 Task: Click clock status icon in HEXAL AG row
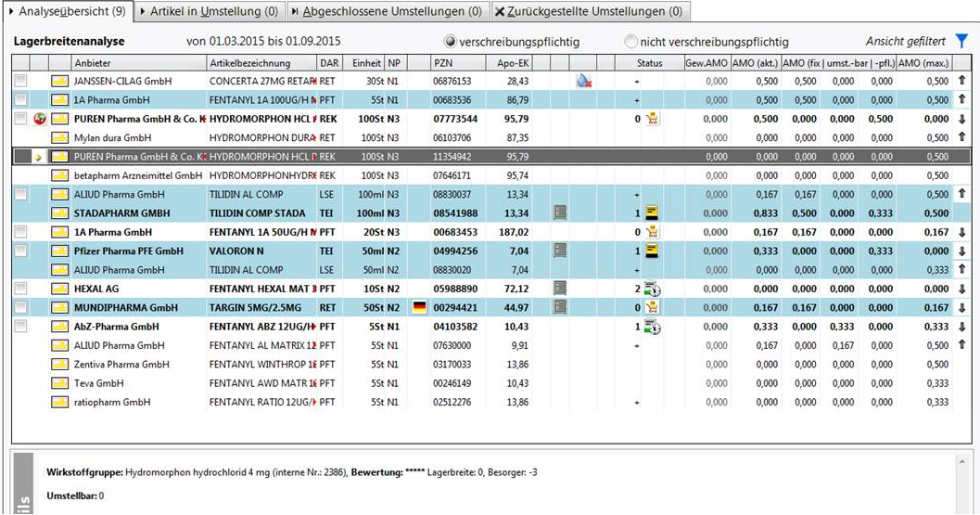[x=653, y=290]
